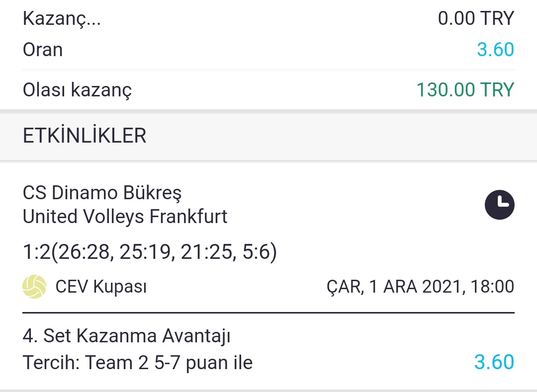537x392 pixels.
Task: Select the United Volleys Frankfurt team name
Action: point(125,217)
